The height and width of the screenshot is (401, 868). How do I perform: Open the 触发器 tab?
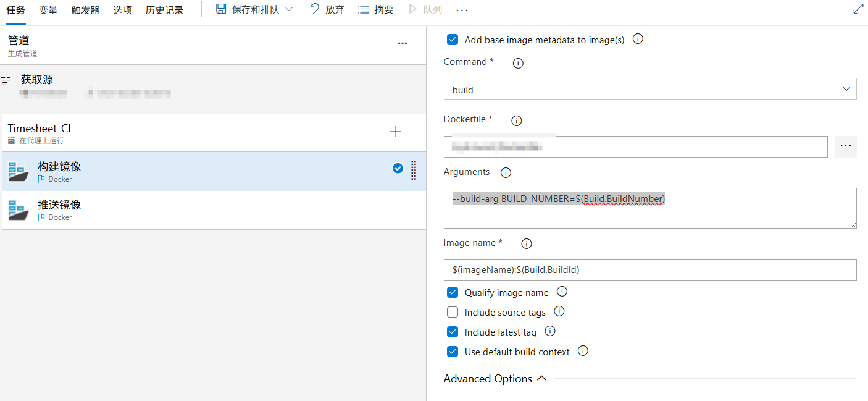coord(85,10)
